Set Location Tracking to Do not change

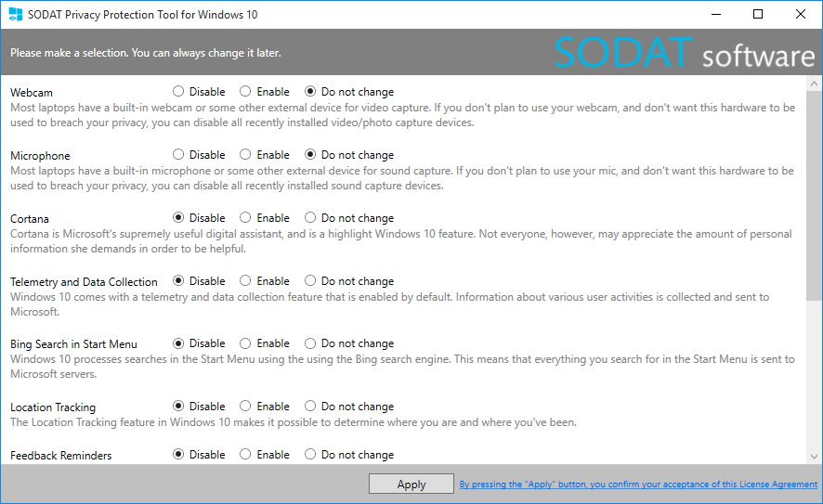349,407
